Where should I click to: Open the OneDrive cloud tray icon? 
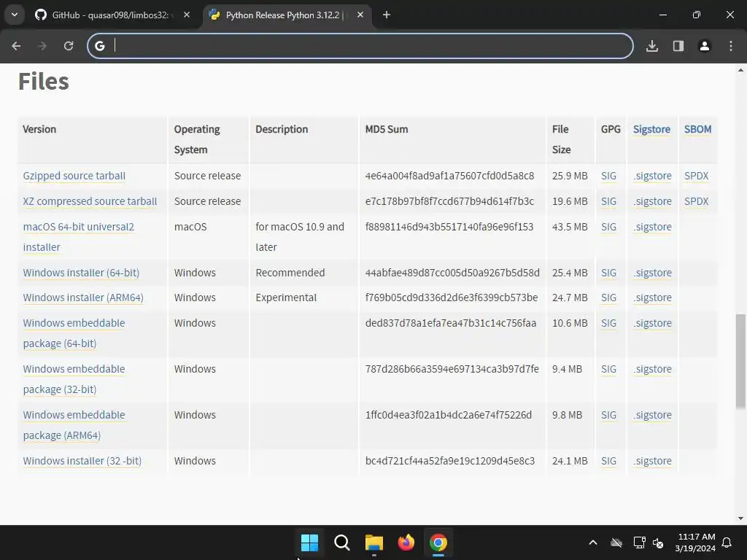pos(616,542)
